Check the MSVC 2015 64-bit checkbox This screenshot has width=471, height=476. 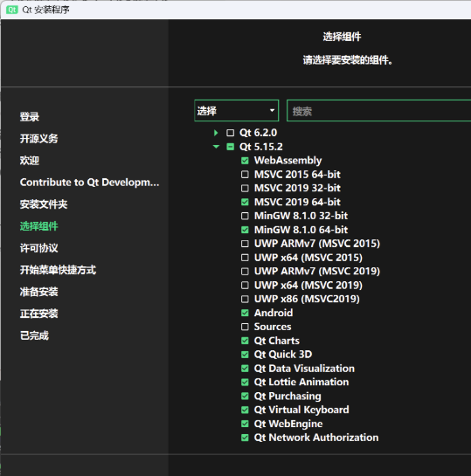245,175
